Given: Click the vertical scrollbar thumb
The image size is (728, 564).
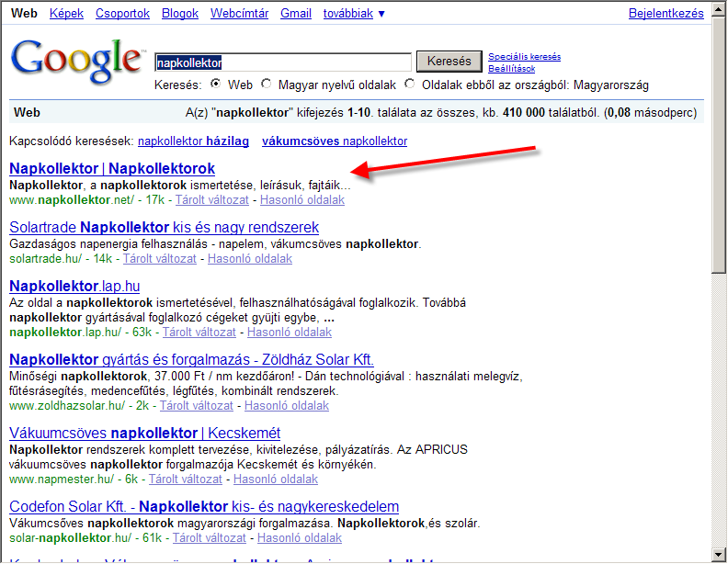Looking at the screenshot, I should coord(719,144).
